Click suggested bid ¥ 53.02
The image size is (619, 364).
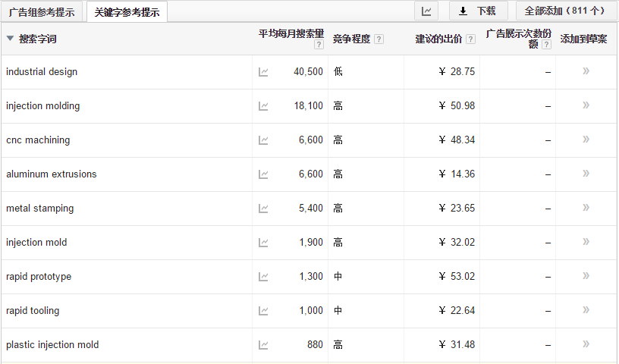457,276
